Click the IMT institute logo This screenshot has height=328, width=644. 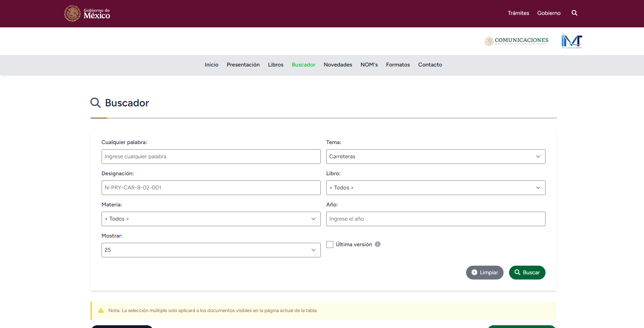coord(572,41)
